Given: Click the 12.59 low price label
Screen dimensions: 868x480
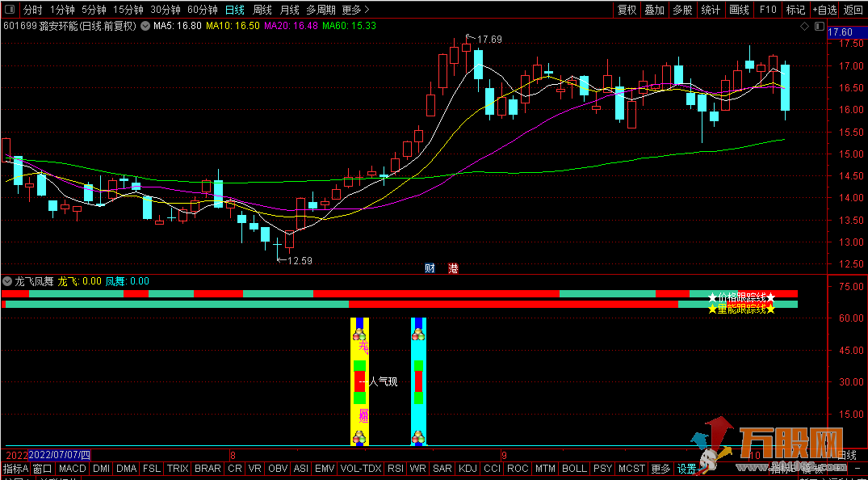Looking at the screenshot, I should (x=300, y=260).
